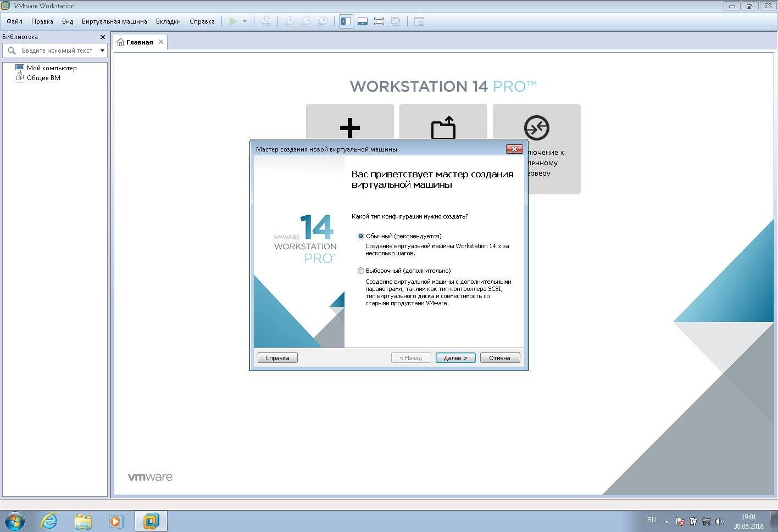Screen dimensions: 778x532
Task: Click the console view toolbar icon
Action: tap(419, 21)
